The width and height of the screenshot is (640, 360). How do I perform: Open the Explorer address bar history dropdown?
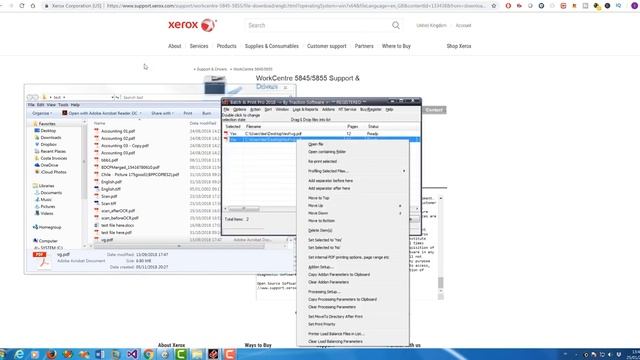click(x=112, y=98)
